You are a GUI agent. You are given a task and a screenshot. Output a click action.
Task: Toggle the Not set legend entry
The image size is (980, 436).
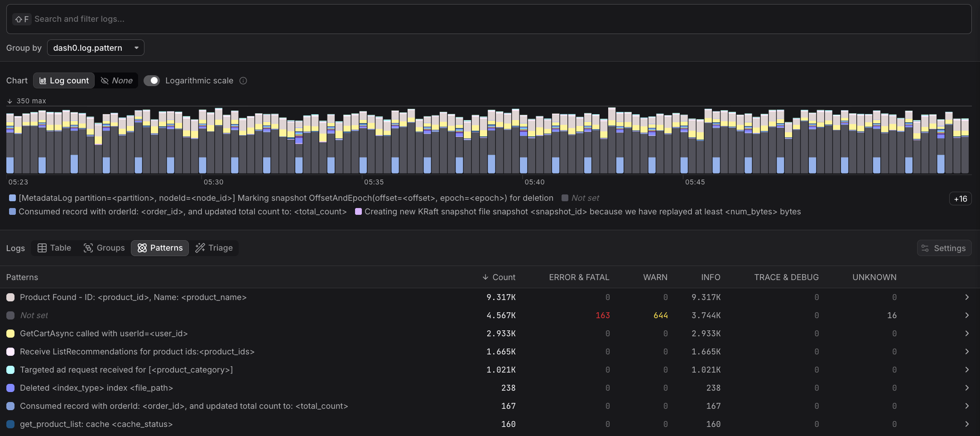point(581,198)
